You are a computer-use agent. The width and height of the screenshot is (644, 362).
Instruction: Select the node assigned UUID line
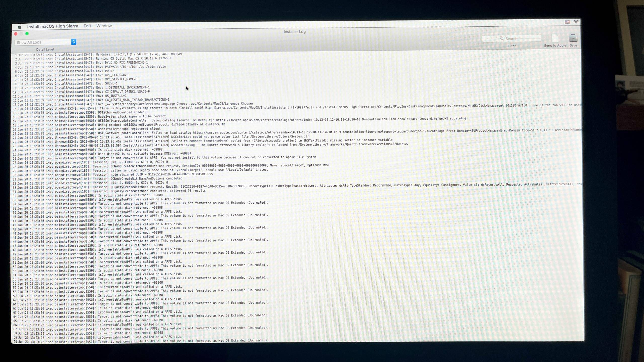113,175
